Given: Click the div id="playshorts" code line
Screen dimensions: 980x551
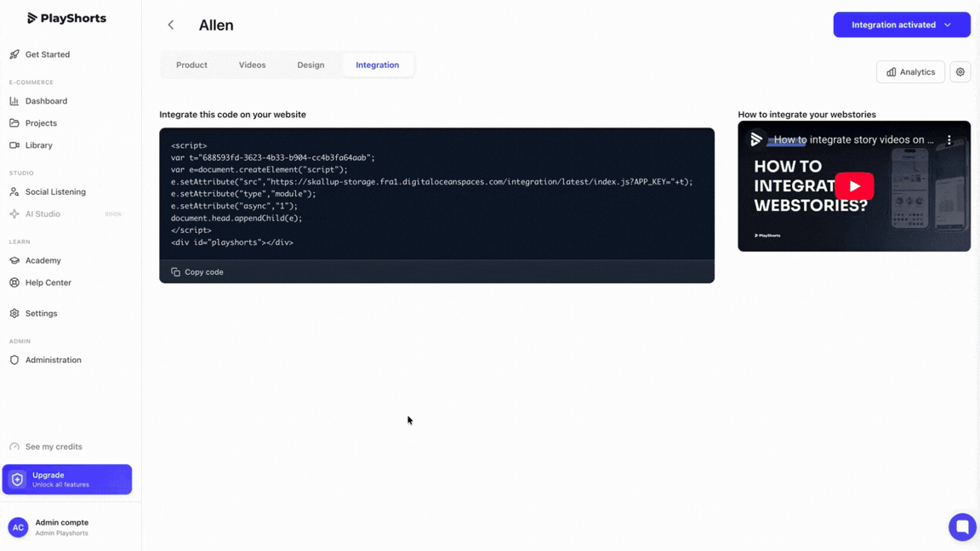Looking at the screenshot, I should pos(232,242).
